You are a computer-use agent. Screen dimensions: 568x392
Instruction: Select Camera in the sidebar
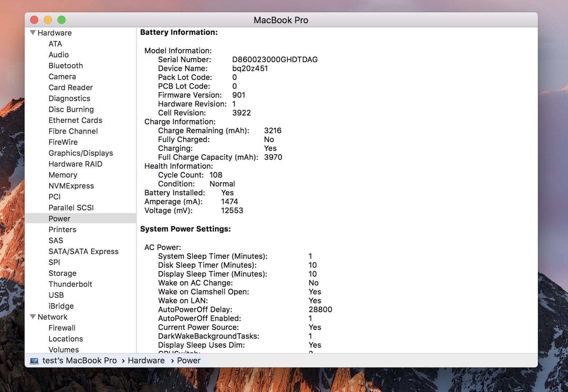[62, 77]
